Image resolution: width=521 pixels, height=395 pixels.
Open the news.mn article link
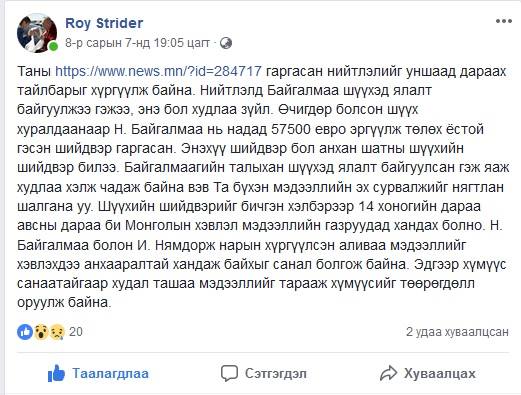158,71
